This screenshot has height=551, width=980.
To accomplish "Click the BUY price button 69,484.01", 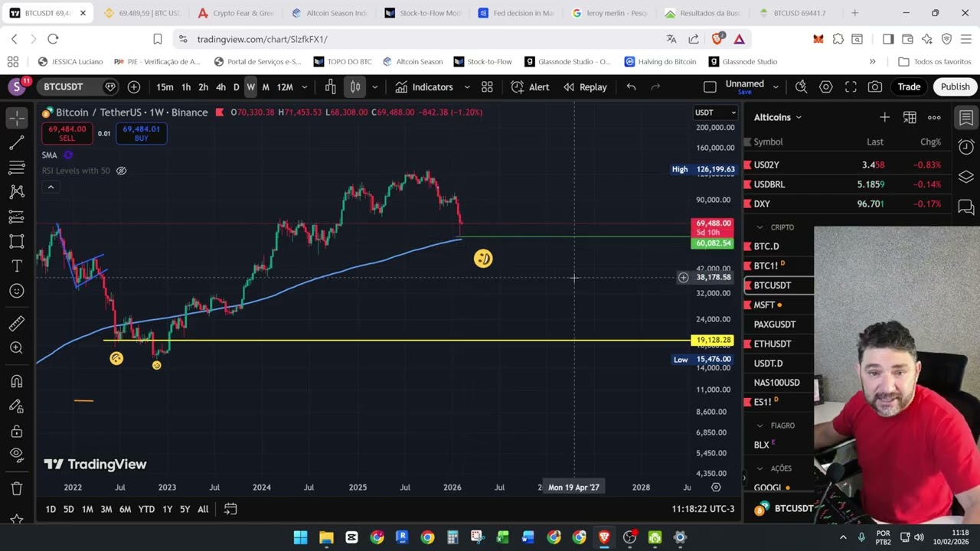I will (x=141, y=134).
